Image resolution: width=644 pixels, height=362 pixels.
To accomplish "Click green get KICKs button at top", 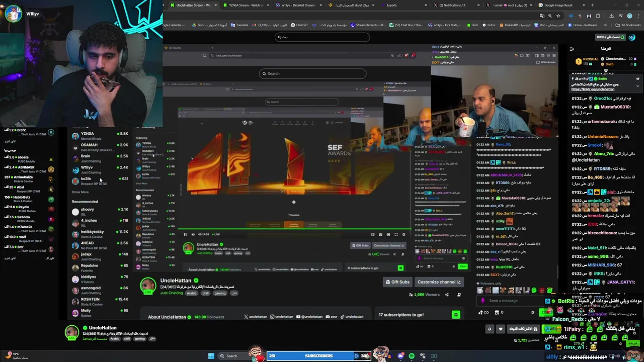I will [611, 37].
